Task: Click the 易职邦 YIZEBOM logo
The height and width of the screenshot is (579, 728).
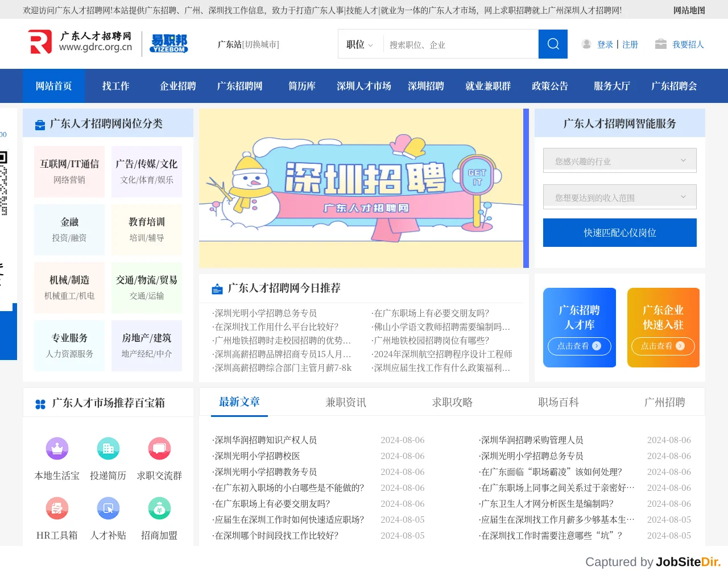Action: point(169,43)
